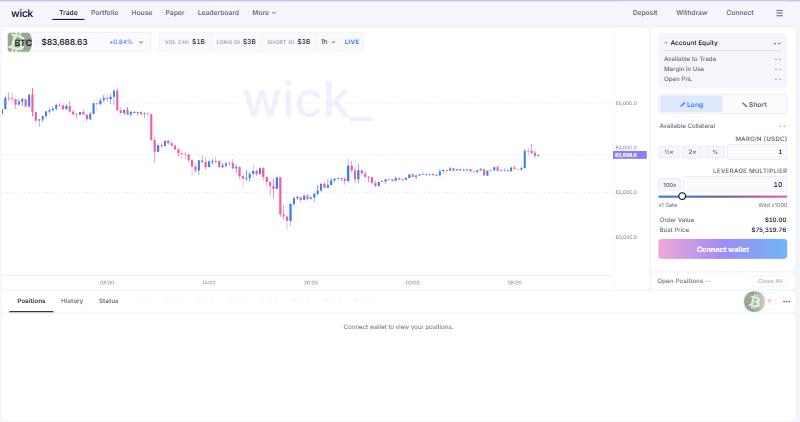Open the hamburger menu icon

779,13
